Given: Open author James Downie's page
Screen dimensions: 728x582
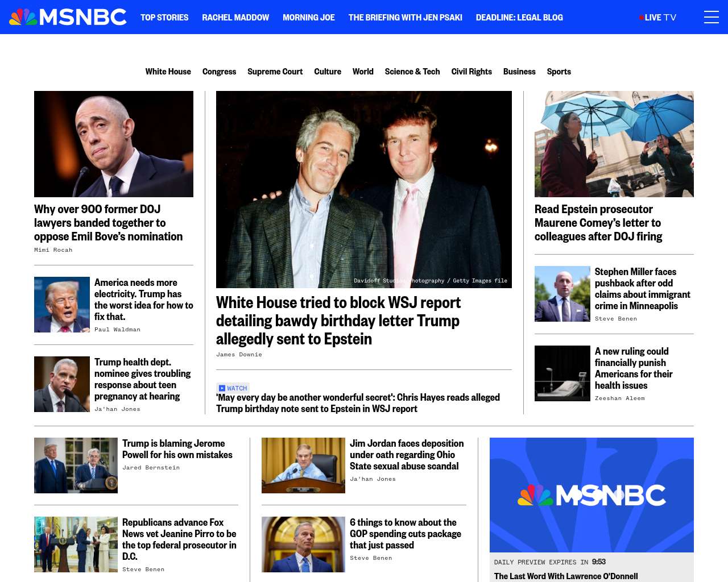Looking at the screenshot, I should pyautogui.click(x=239, y=355).
